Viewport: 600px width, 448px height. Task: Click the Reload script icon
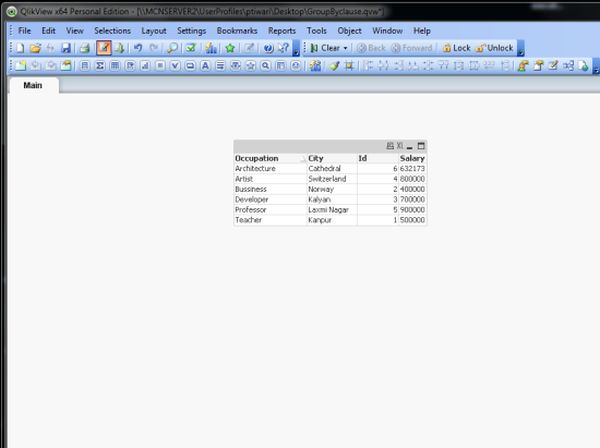119,48
